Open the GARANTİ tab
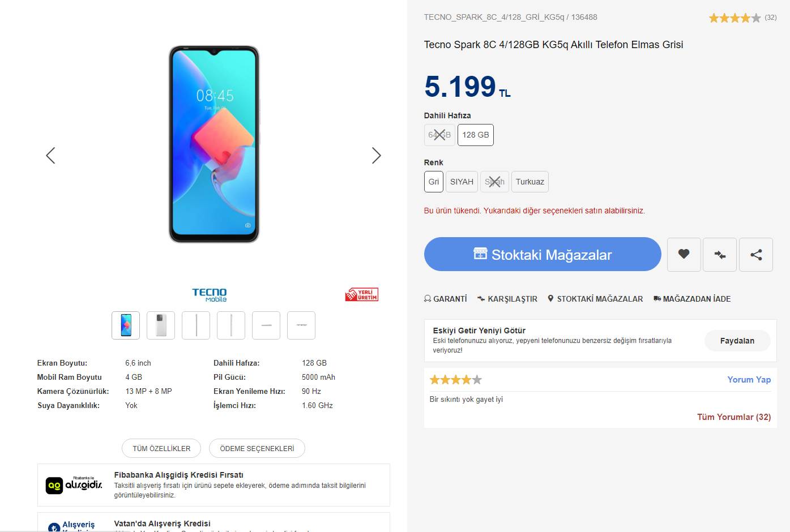 [x=446, y=299]
